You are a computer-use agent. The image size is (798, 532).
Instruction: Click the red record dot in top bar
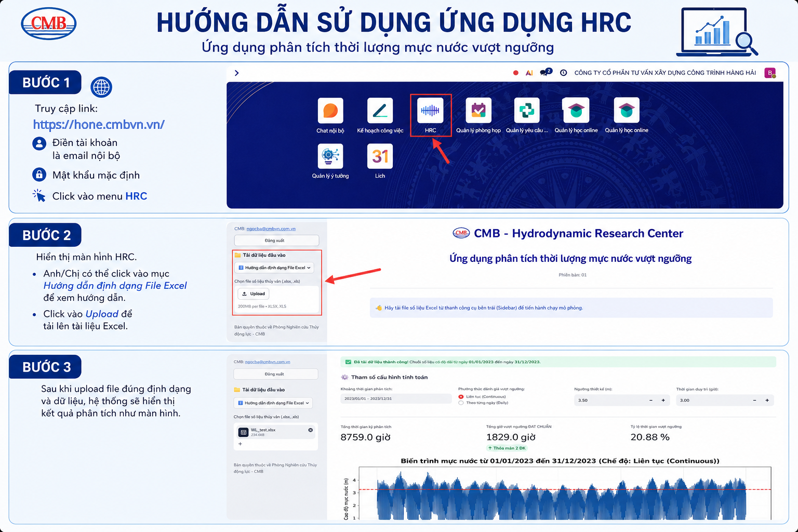515,73
